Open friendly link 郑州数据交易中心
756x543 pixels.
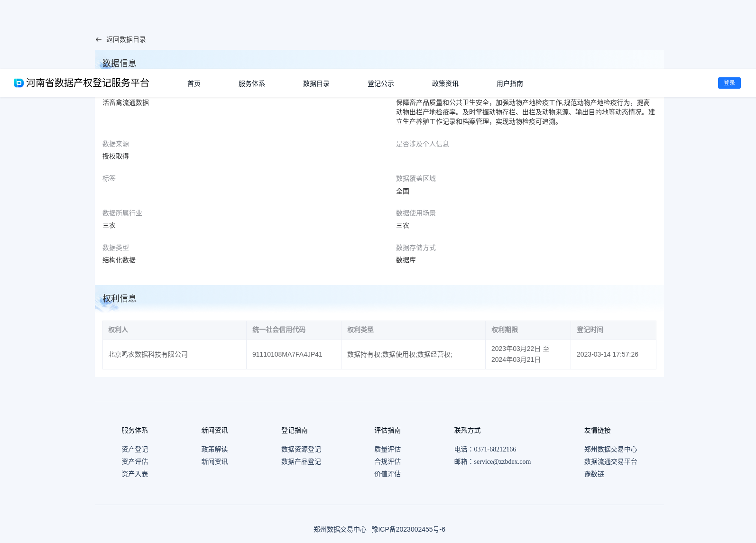pyautogui.click(x=611, y=449)
